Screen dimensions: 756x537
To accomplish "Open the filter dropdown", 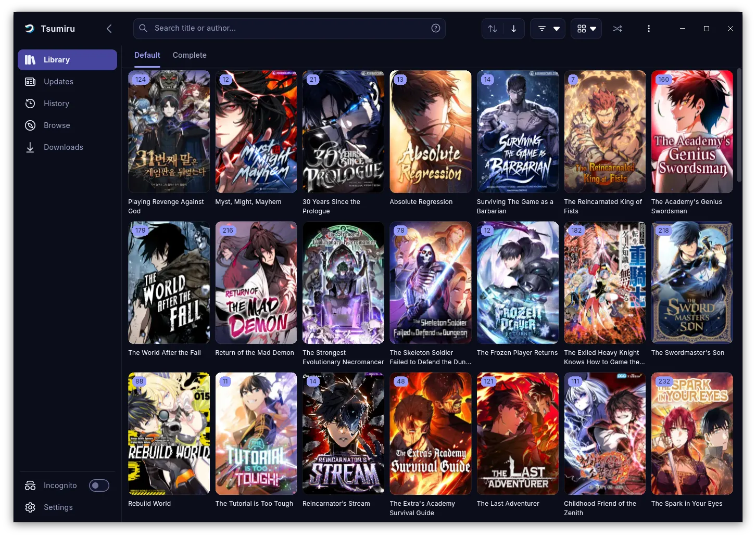I will tap(548, 29).
